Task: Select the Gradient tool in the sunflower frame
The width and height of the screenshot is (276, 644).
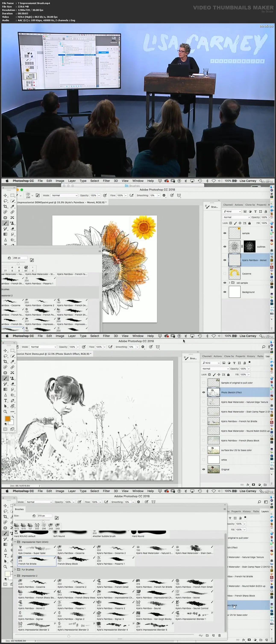Action: coord(5,234)
